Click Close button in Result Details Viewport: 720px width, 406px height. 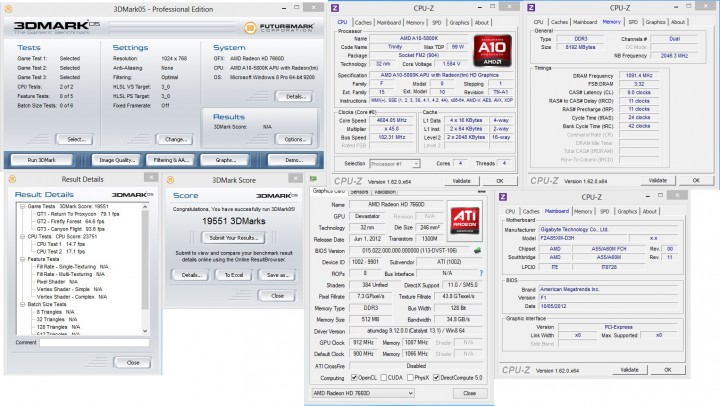coord(133,363)
